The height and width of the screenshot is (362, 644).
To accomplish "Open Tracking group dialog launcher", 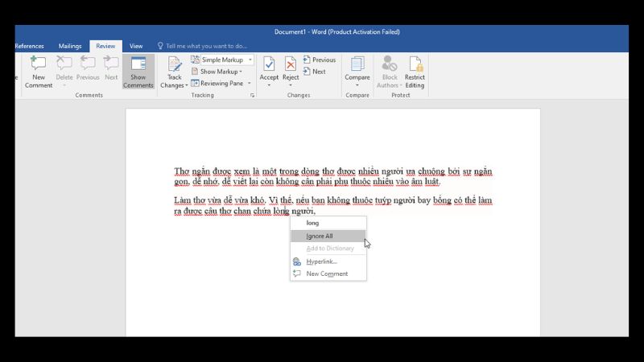I will (252, 95).
